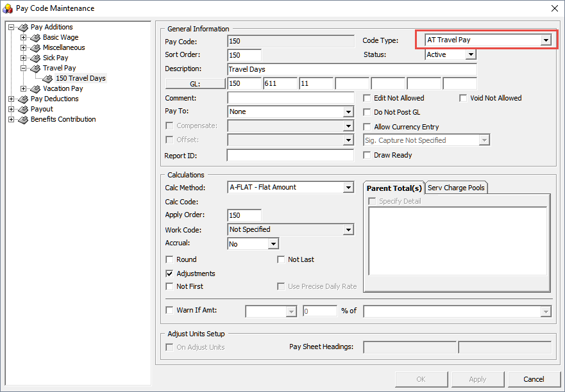Screen dimensions: 565x392
Task: Check the Edit Not Allowed checkbox
Action: click(367, 98)
